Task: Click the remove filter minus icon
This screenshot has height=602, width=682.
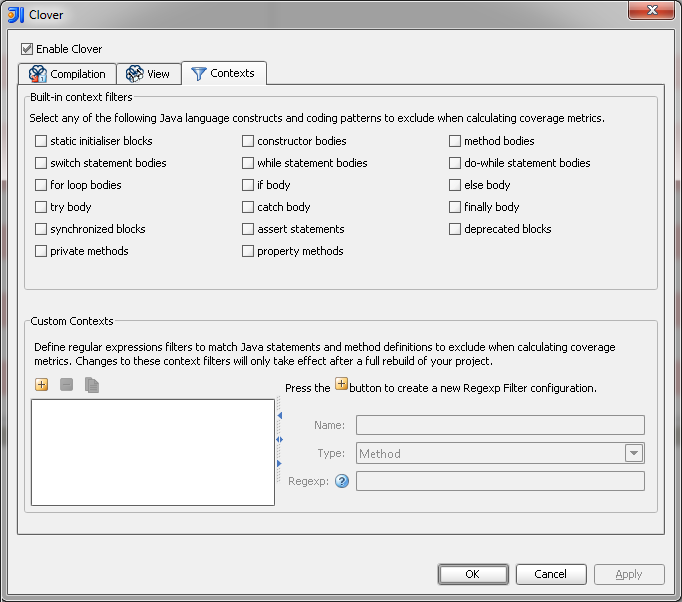Action: point(67,385)
